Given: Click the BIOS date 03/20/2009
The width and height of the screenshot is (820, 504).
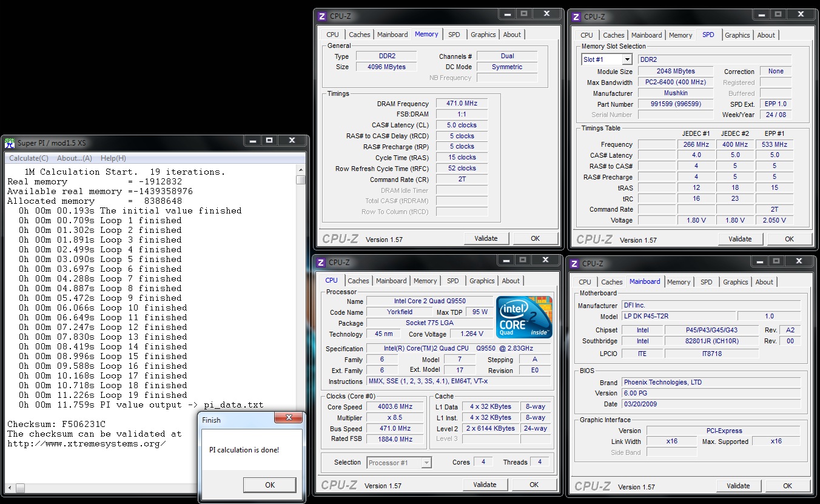Looking at the screenshot, I should click(711, 404).
